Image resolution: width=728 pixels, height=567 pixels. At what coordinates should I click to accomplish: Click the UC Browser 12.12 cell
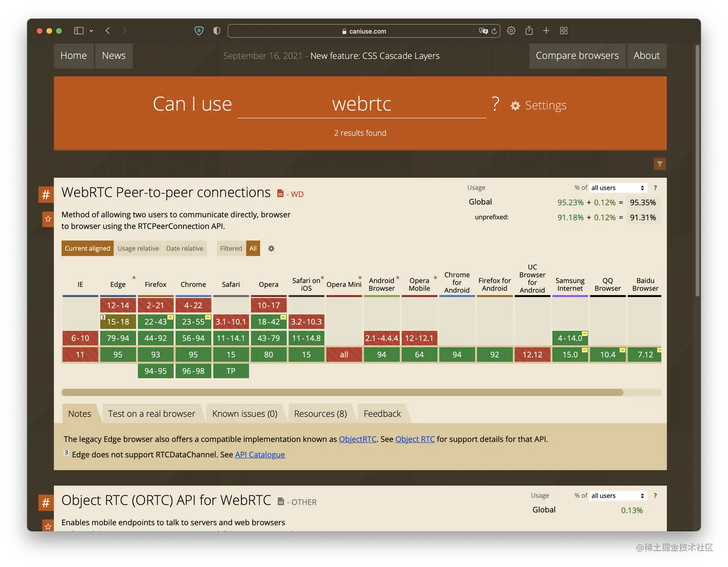point(533,354)
